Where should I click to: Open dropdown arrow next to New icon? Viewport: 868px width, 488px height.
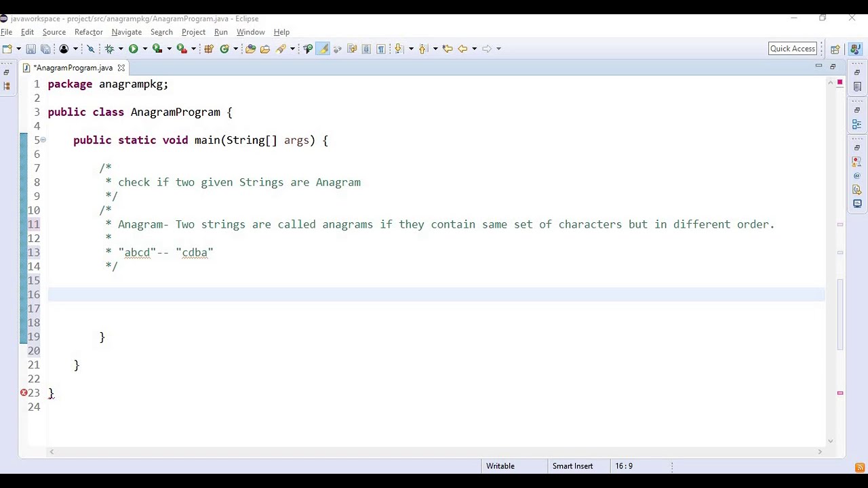(18, 49)
